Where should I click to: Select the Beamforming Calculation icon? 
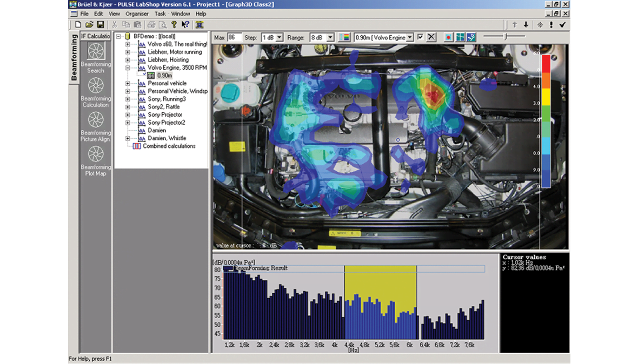pyautogui.click(x=96, y=86)
